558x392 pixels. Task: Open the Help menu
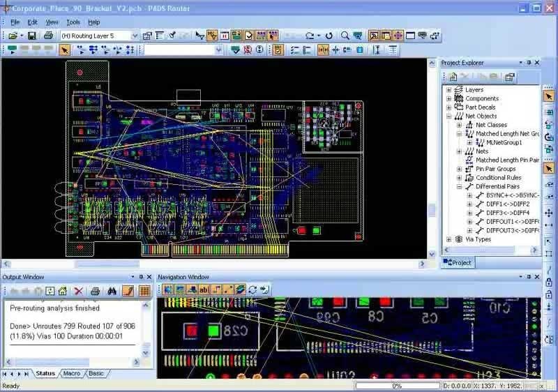pyautogui.click(x=94, y=22)
